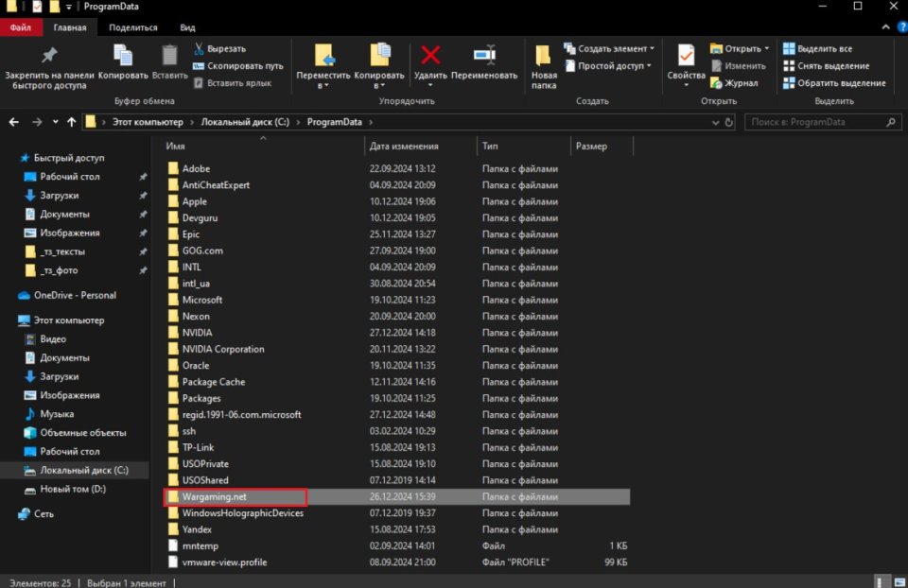Open Журнал history
Viewport: 908px width, 588px height.
(x=734, y=83)
